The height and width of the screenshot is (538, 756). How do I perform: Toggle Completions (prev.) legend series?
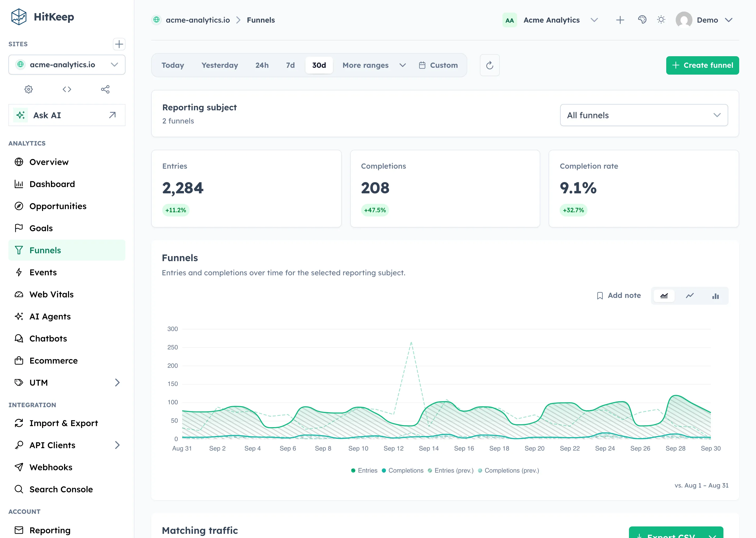pos(508,470)
